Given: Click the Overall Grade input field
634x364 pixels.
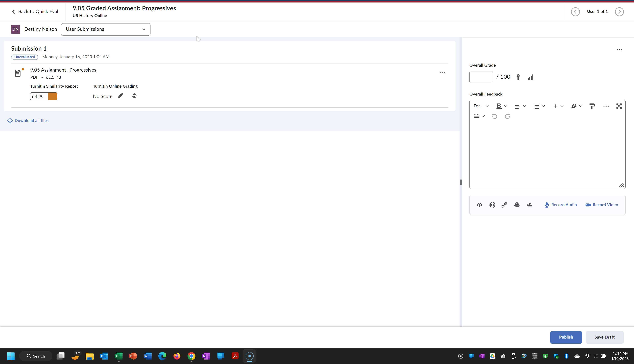Looking at the screenshot, I should [481, 77].
